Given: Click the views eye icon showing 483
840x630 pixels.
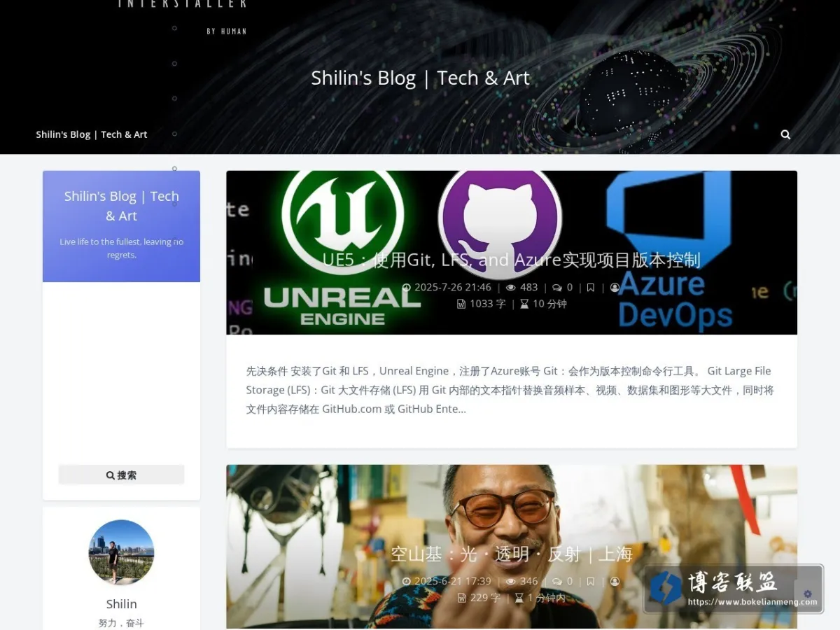Looking at the screenshot, I should [511, 287].
